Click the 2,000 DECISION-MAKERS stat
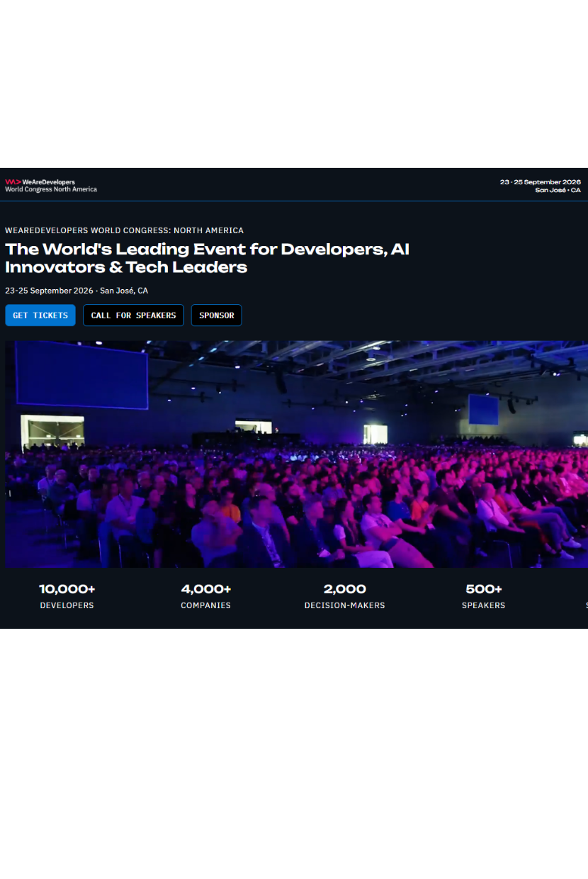588x879 pixels. [344, 595]
